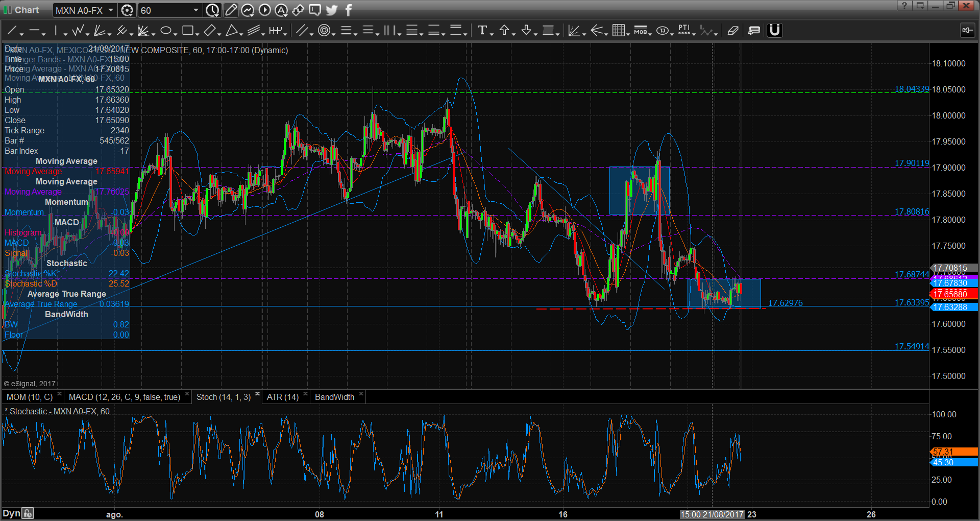
Task: Close the Stoch (14, 1, 3) tab
Action: [257, 394]
